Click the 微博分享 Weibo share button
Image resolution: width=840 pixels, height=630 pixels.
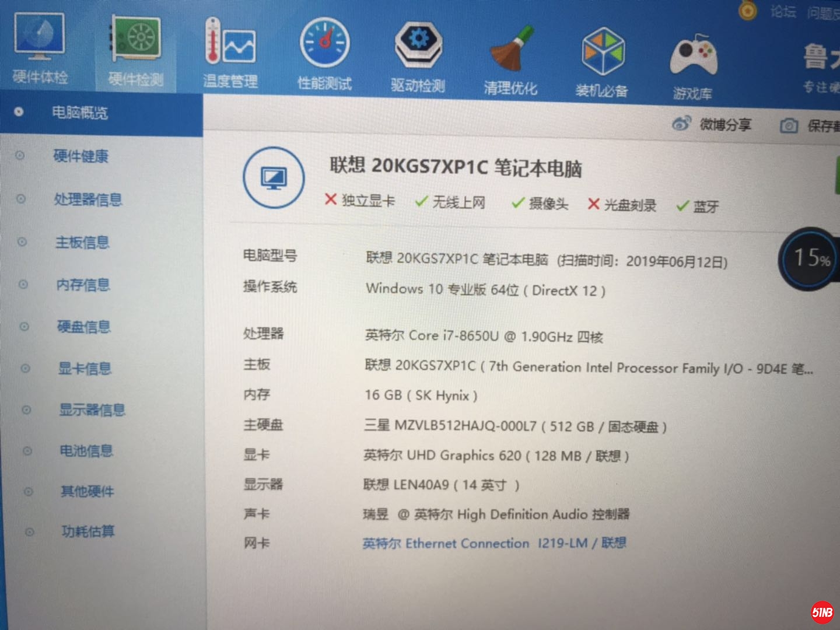click(725, 125)
